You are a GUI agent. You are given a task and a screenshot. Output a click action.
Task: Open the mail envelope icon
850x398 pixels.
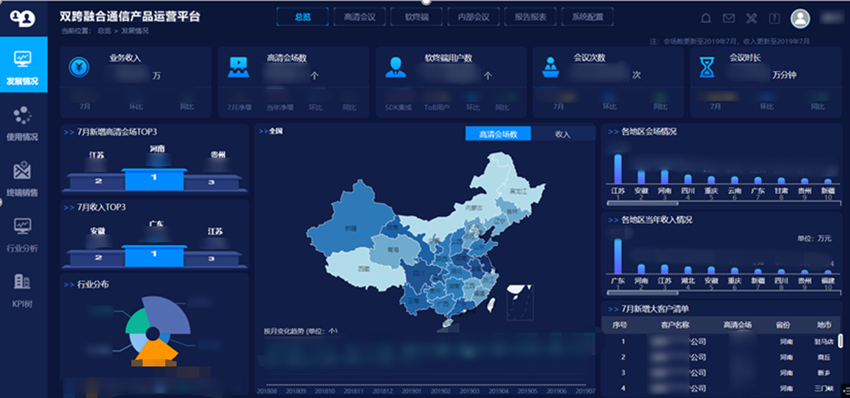[729, 18]
